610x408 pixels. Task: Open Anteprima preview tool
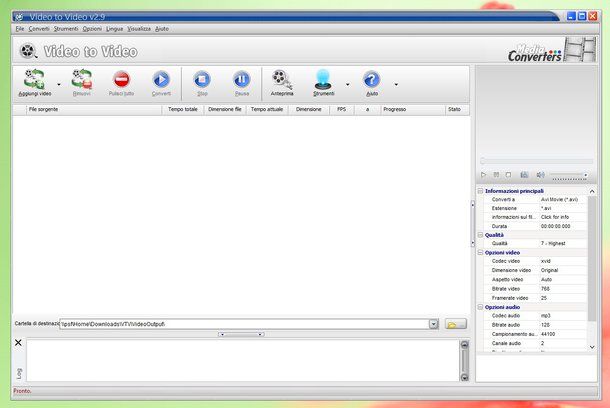(282, 80)
